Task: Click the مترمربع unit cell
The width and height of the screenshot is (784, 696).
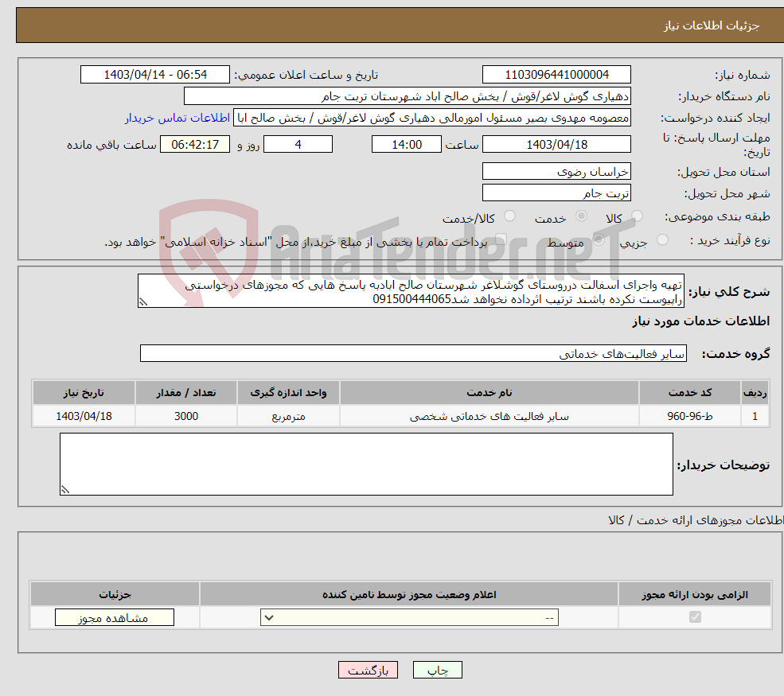Action: coord(288,416)
